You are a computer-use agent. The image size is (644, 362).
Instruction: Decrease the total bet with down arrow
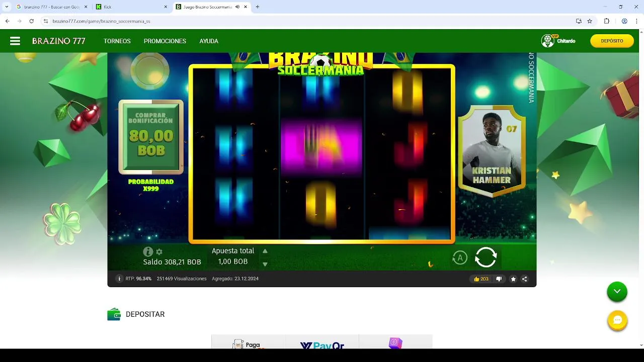pyautogui.click(x=265, y=264)
